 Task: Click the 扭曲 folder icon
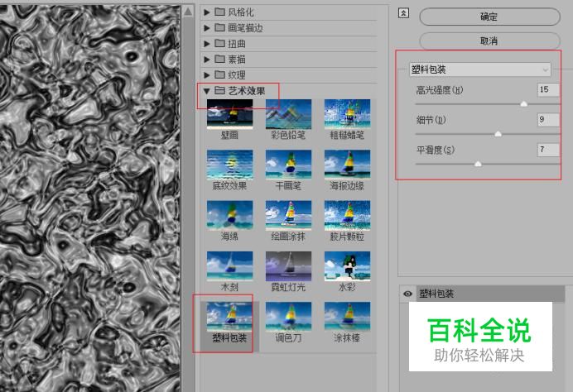coord(220,44)
